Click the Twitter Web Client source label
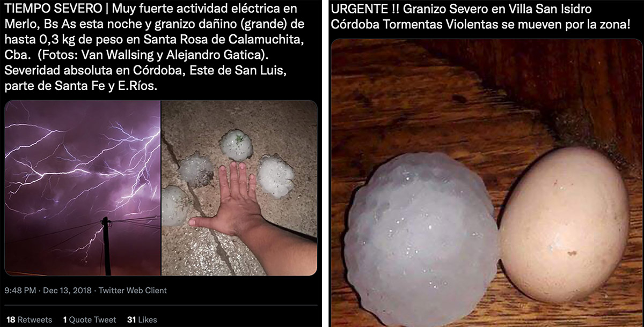 click(x=133, y=291)
